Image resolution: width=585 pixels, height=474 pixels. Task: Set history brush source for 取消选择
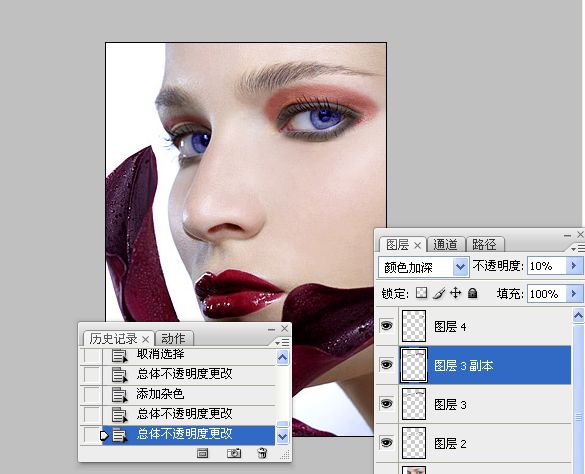pyautogui.click(x=91, y=355)
